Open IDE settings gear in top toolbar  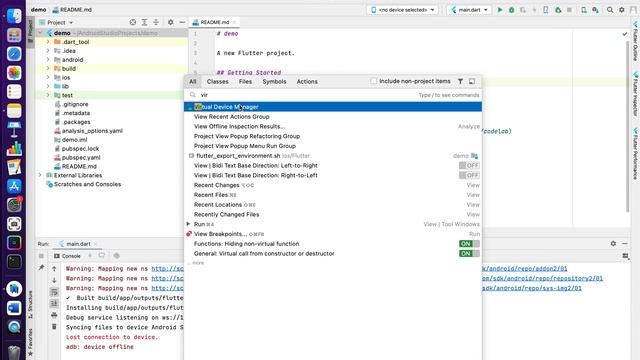(622, 10)
